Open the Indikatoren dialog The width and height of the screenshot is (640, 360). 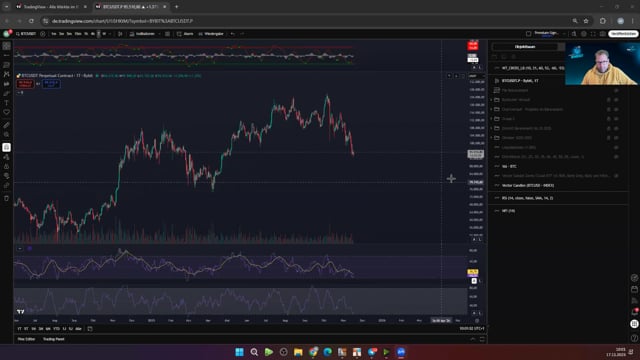tap(142, 34)
